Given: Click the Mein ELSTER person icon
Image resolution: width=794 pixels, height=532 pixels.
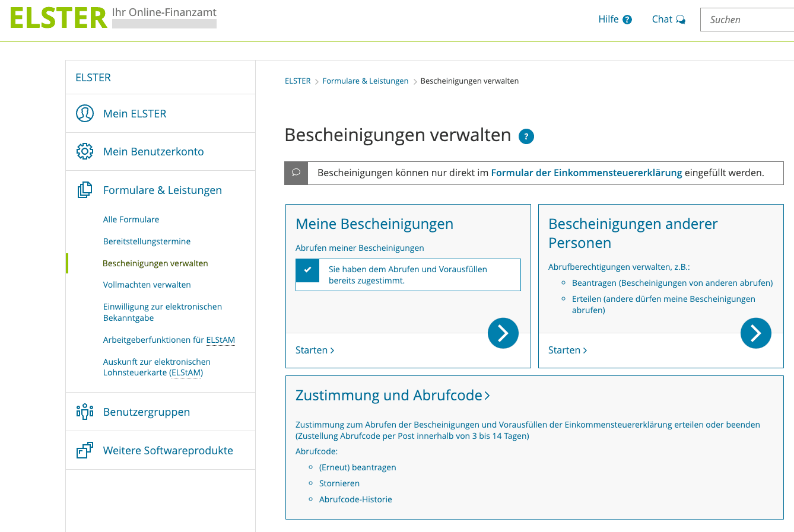Looking at the screenshot, I should point(85,113).
